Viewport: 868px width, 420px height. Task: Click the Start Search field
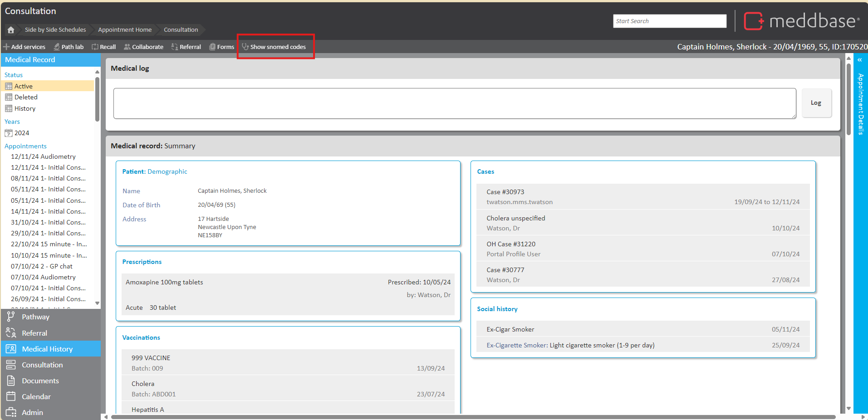(669, 21)
